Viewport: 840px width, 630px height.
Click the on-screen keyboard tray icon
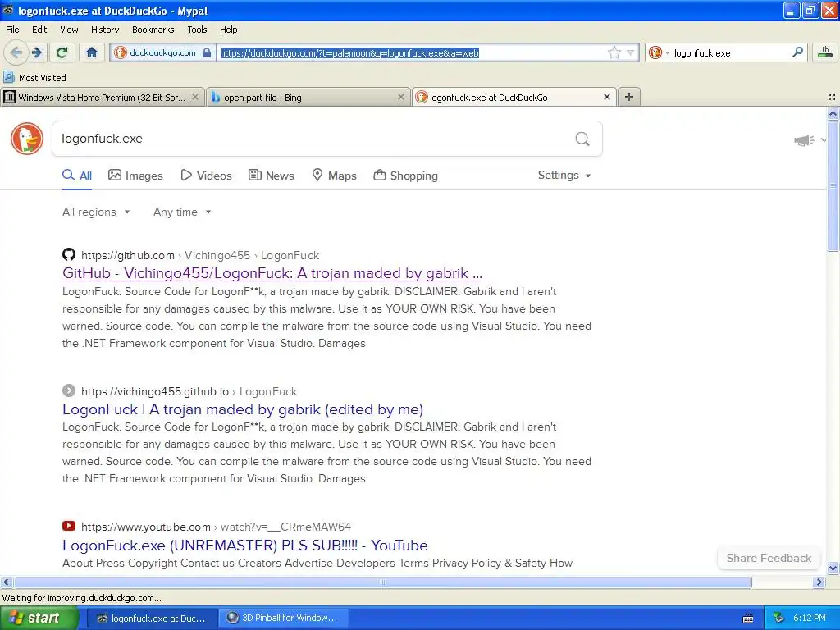[x=748, y=619]
